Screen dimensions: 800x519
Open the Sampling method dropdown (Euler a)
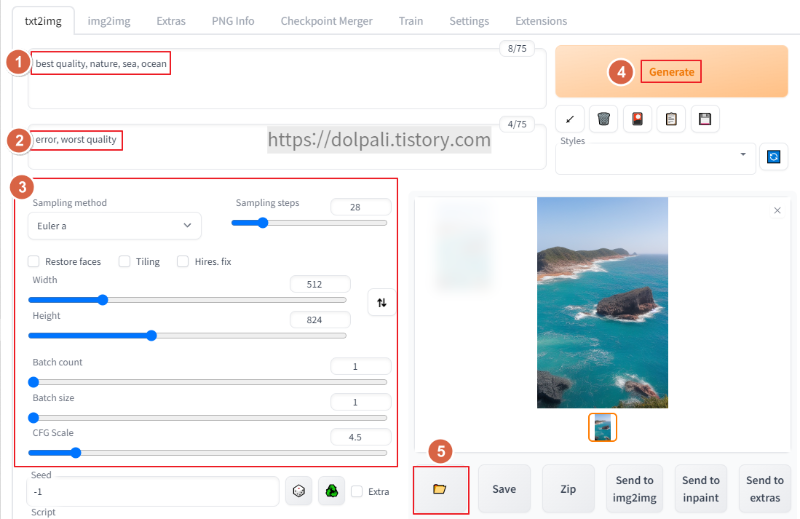114,226
